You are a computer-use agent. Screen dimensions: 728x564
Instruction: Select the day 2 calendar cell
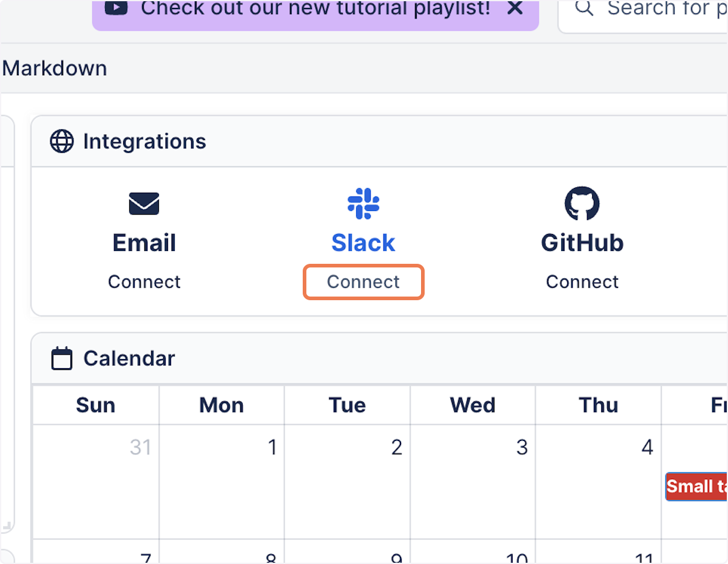click(x=347, y=482)
